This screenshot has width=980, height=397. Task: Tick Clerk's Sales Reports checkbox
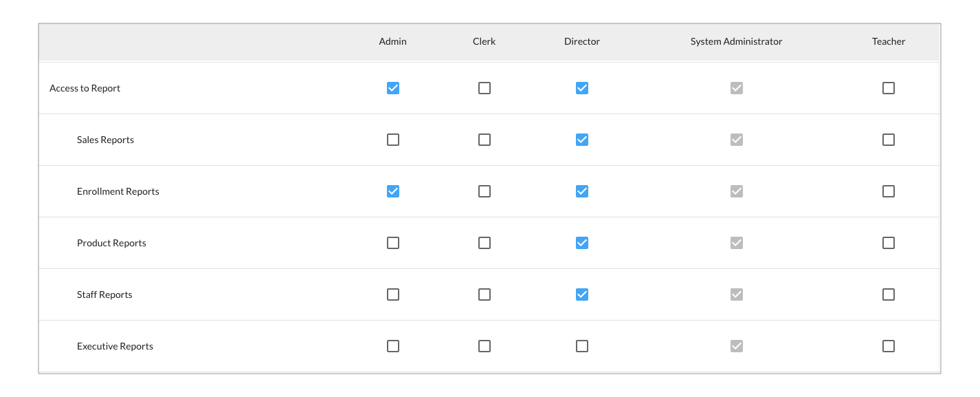coord(485,140)
